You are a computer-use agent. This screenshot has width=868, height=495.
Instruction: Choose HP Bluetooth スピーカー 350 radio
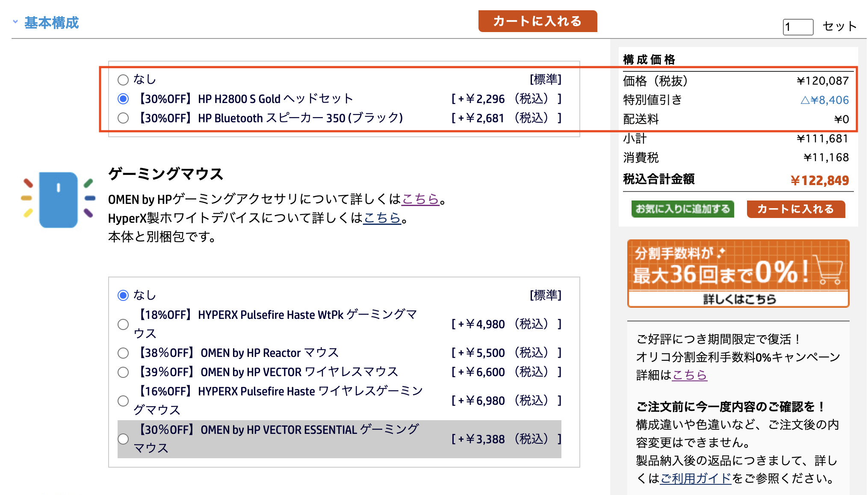coord(123,118)
